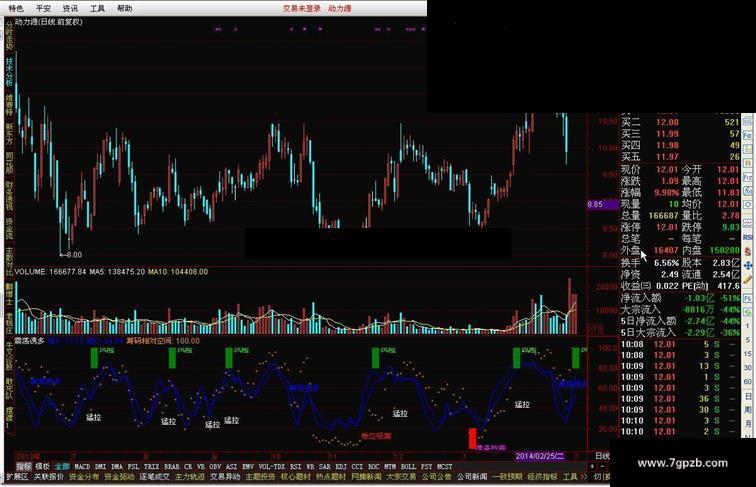Open the 帮助 menu

tap(124, 8)
